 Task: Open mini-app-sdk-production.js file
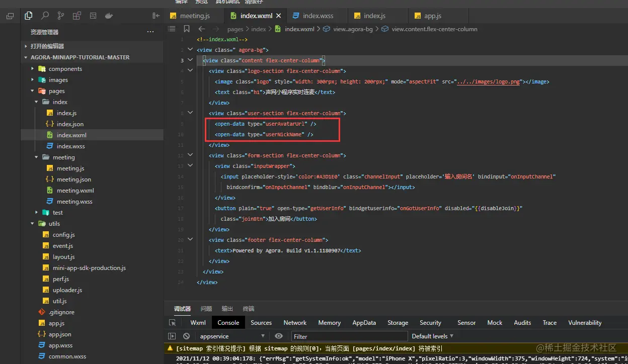[x=92, y=268]
